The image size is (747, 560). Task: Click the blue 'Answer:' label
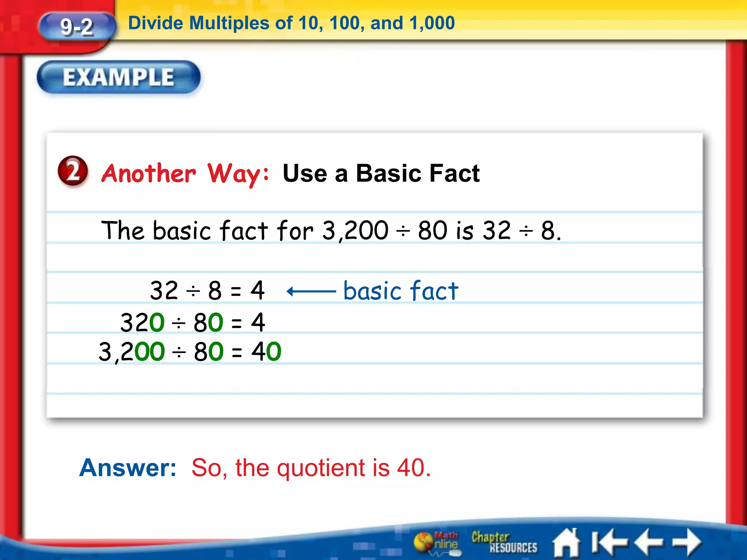pyautogui.click(x=128, y=468)
